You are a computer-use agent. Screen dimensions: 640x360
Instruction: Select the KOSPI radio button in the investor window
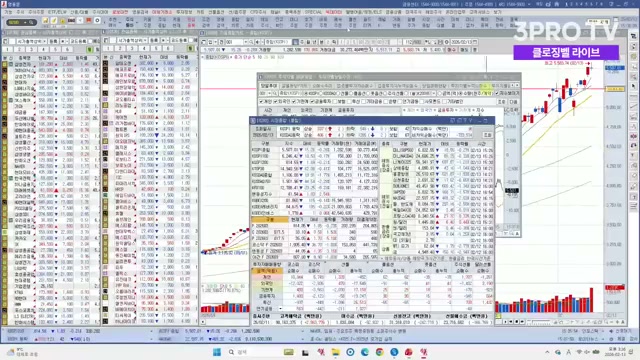(x=306, y=93)
